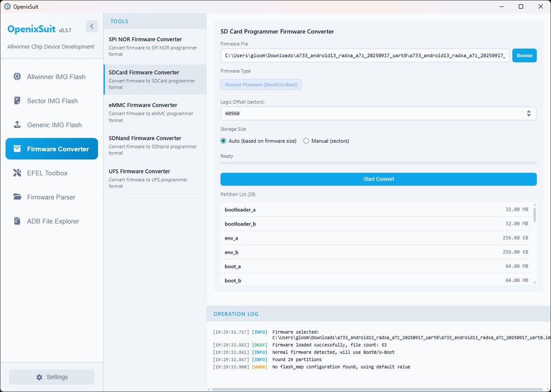This screenshot has height=392, width=551.
Task: Click the Firmware File path field
Action: (x=365, y=56)
